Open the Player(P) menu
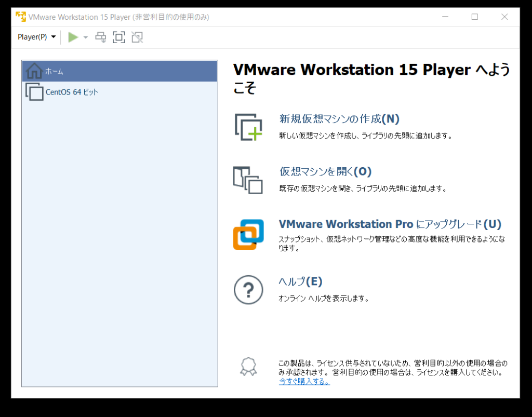This screenshot has height=417, width=532. point(32,37)
